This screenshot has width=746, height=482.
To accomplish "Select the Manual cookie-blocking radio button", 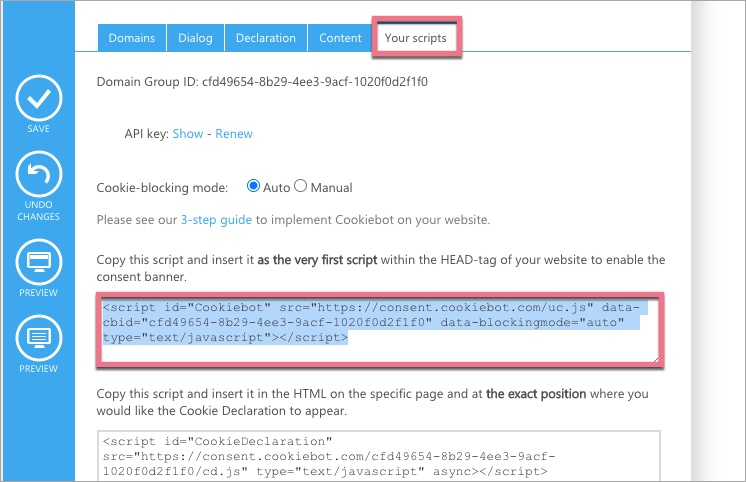I will pyautogui.click(x=300, y=187).
